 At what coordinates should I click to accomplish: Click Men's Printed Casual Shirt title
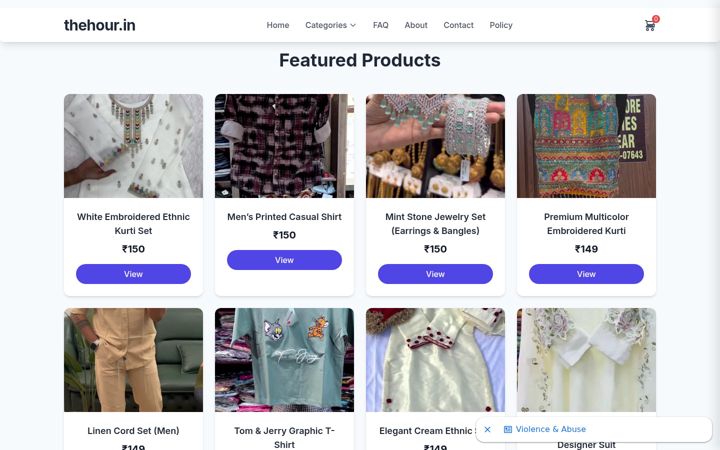tap(284, 217)
